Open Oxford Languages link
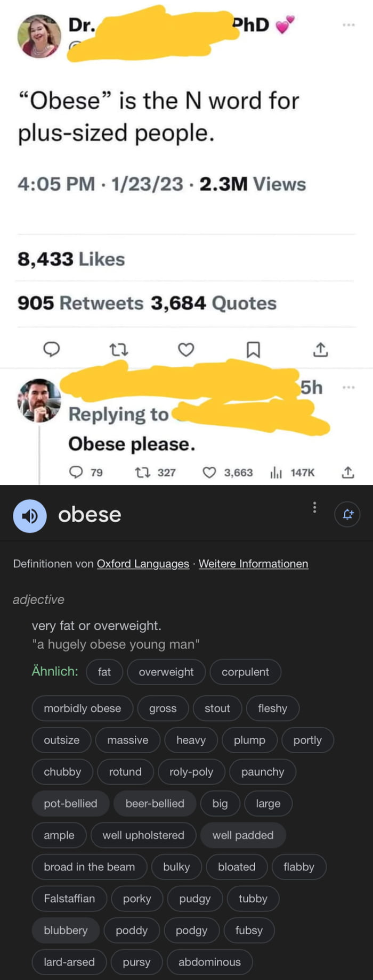The width and height of the screenshot is (373, 980). click(x=142, y=563)
